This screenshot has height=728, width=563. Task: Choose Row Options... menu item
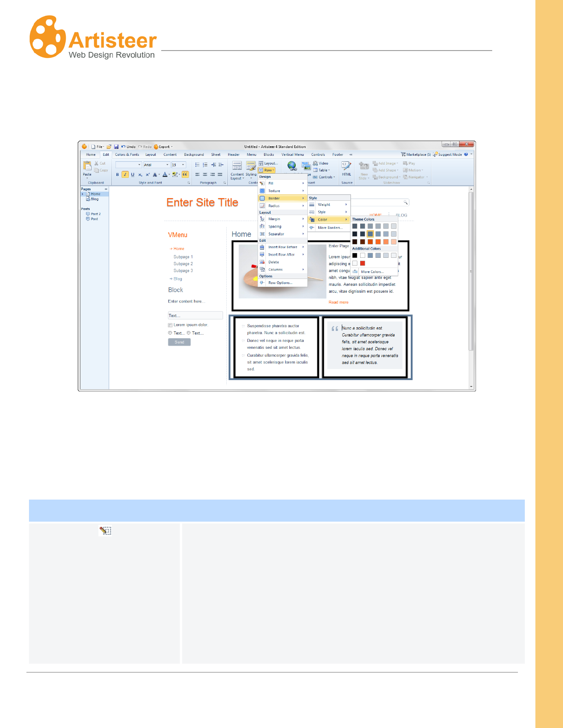[282, 283]
